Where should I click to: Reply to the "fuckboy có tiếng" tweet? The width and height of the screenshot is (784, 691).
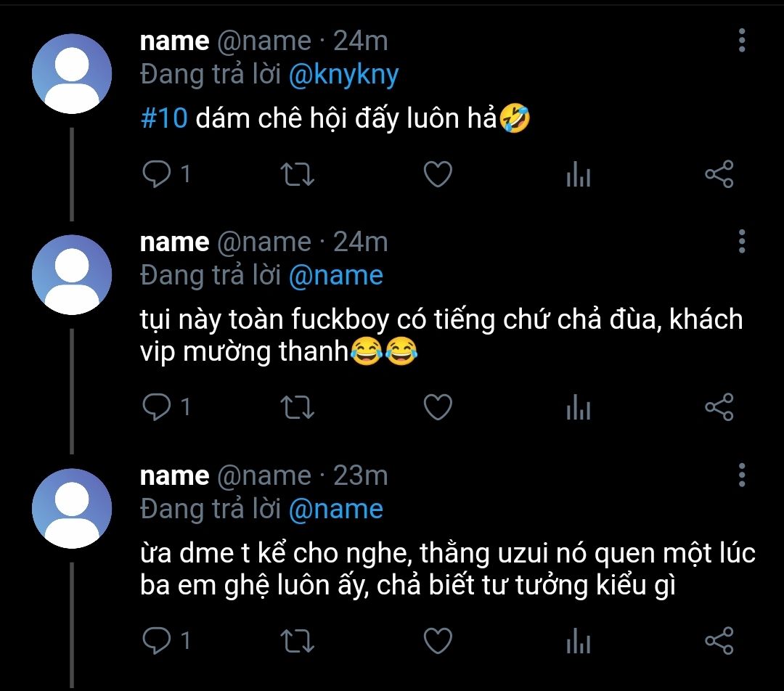pos(155,407)
